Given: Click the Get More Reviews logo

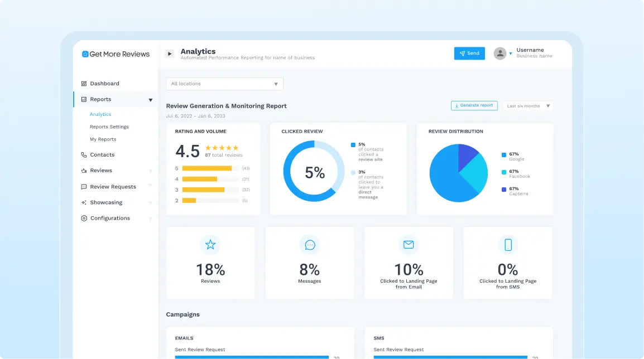Looking at the screenshot, I should pos(116,54).
